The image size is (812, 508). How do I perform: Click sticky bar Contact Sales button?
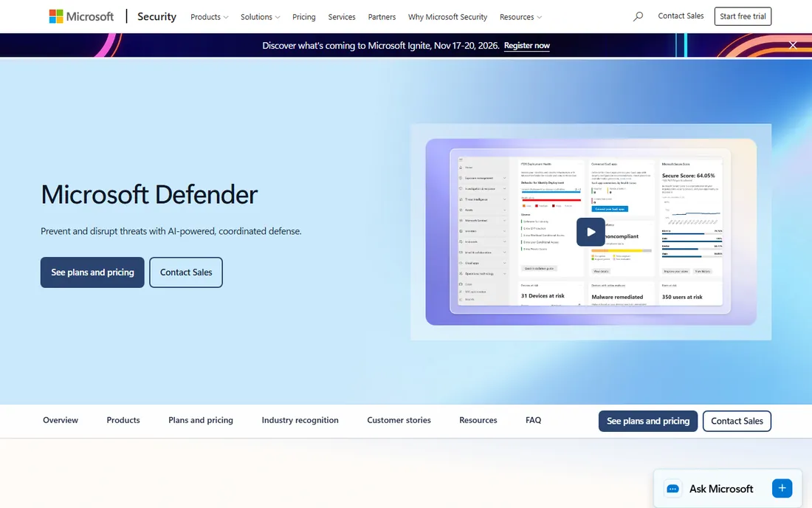737,421
